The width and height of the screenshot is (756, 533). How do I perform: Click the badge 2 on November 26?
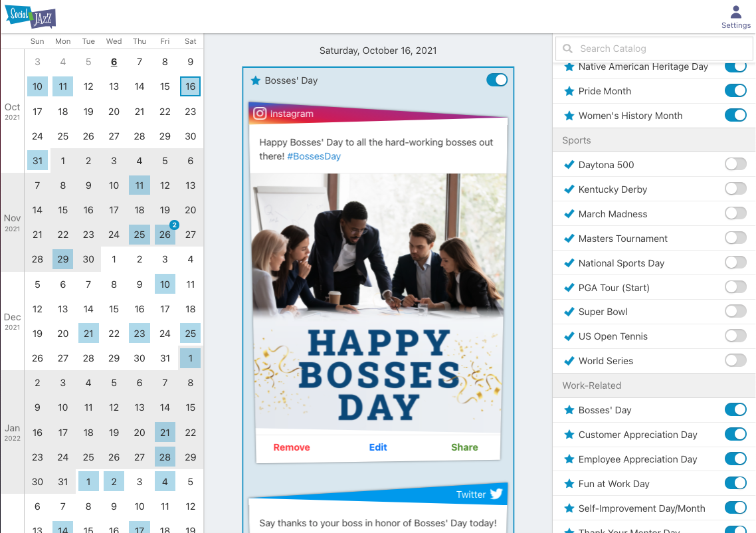pos(175,225)
